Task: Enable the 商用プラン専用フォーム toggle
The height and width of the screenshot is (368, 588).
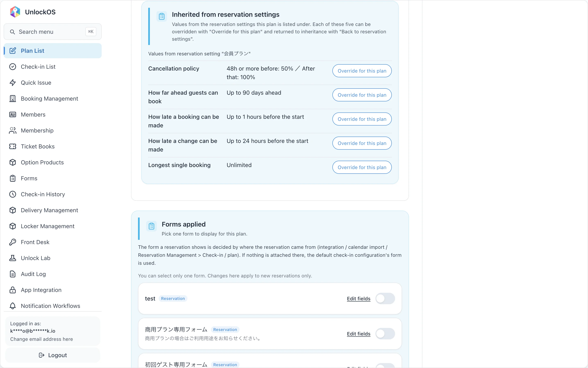Action: pyautogui.click(x=385, y=334)
